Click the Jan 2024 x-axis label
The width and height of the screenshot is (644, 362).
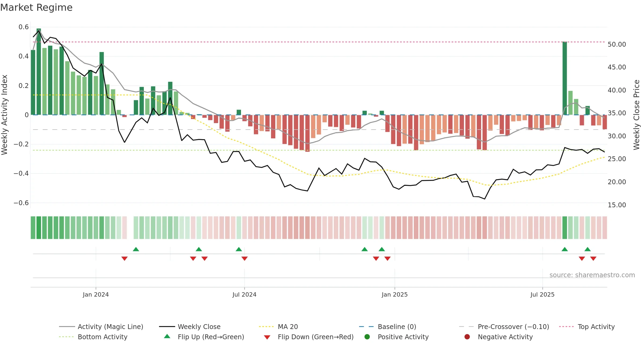(x=96, y=294)
